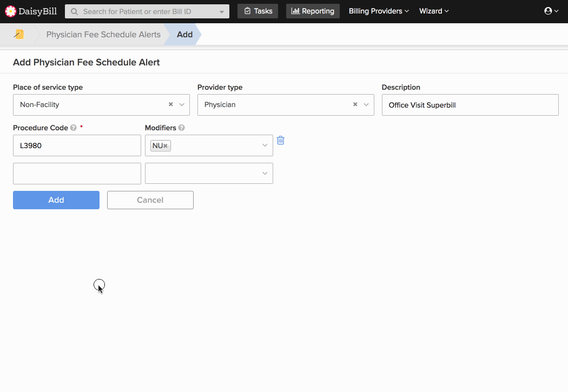Image resolution: width=568 pixels, height=392 pixels.
Task: Click the blue Add button
Action: (56, 200)
